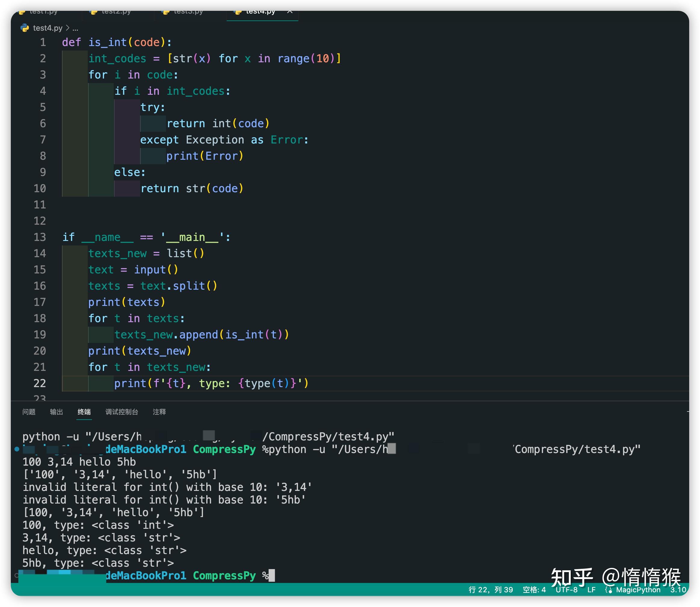
Task: Click the Python icon in the breadcrumb
Action: [x=25, y=28]
